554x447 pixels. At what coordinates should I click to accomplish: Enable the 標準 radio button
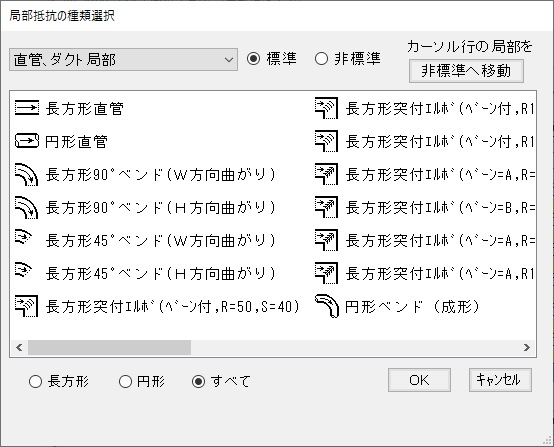point(254,59)
